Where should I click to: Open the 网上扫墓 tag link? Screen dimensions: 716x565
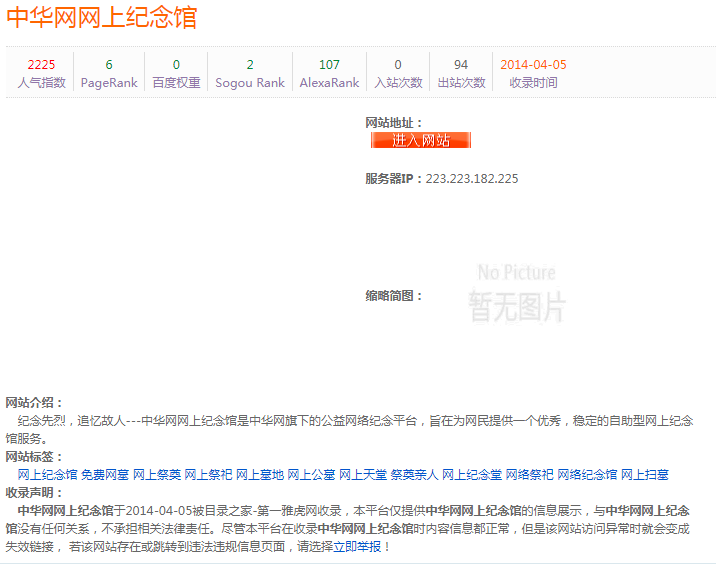point(645,475)
